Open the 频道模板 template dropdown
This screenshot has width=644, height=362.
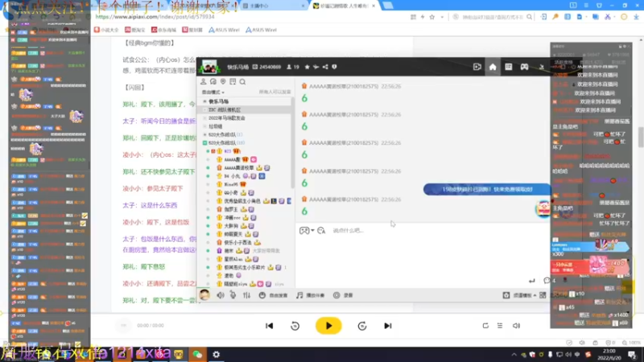[x=520, y=295]
